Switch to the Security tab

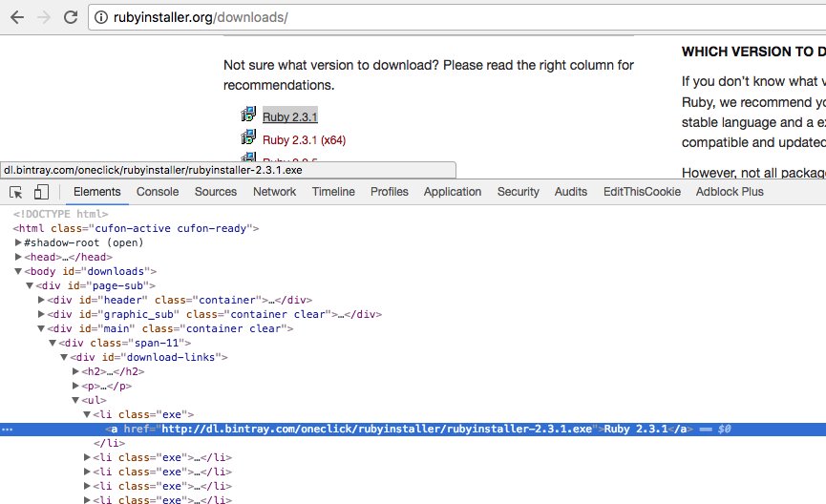(519, 192)
